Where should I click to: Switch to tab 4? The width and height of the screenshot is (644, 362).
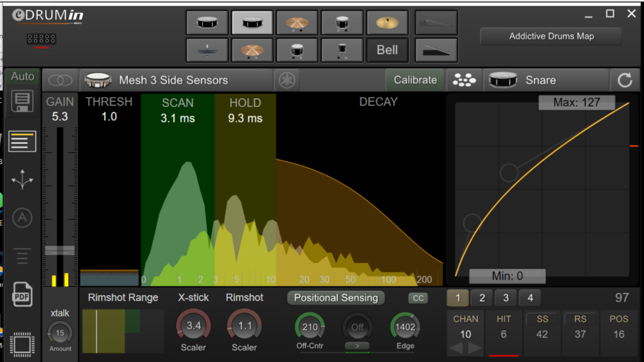(x=530, y=298)
